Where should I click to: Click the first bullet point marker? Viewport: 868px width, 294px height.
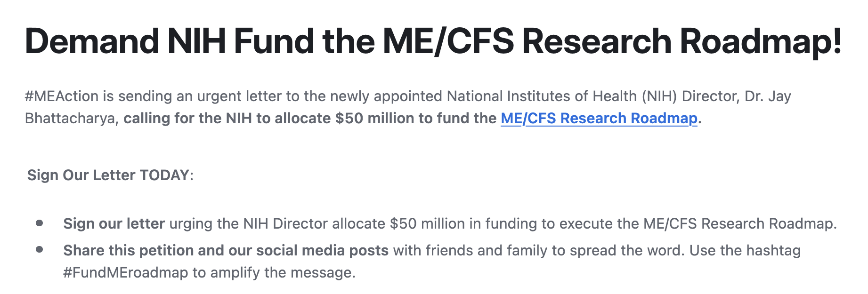40,223
